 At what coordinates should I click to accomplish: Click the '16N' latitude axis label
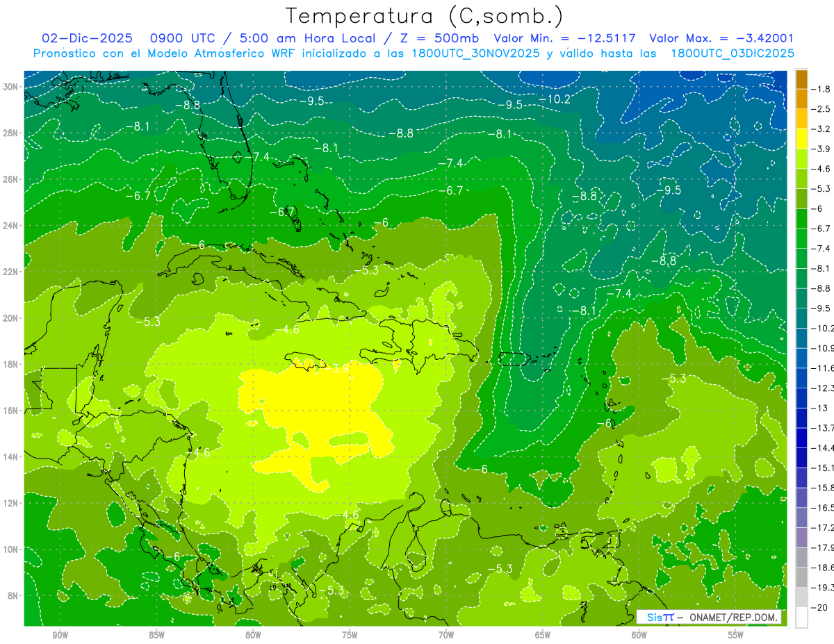[x=10, y=410]
